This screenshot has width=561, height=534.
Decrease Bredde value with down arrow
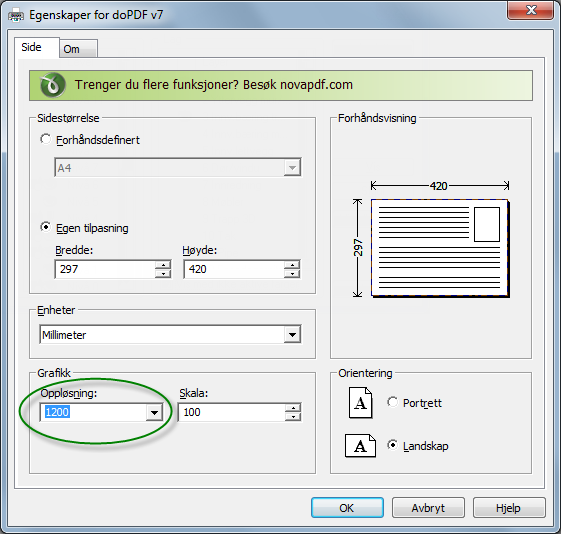(163, 274)
